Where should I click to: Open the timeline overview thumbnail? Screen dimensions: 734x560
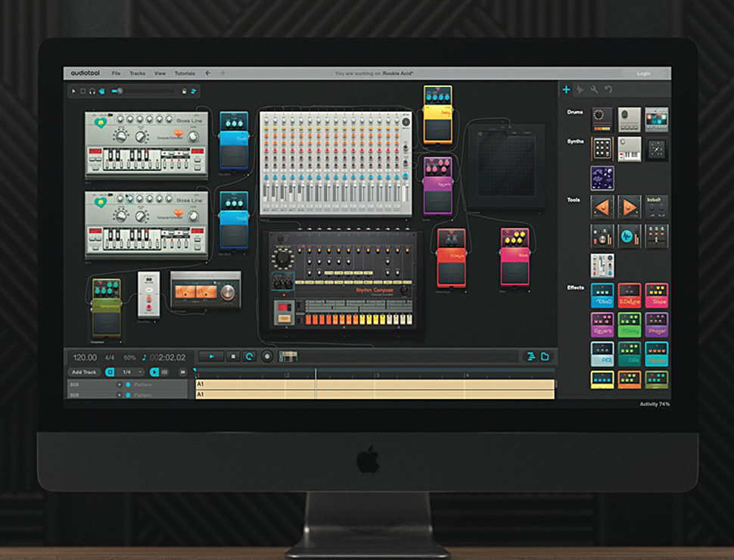click(288, 356)
